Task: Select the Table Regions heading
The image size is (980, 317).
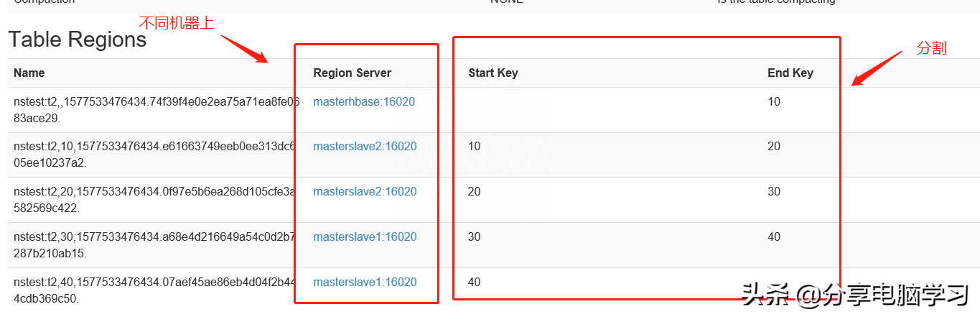Action: (78, 40)
